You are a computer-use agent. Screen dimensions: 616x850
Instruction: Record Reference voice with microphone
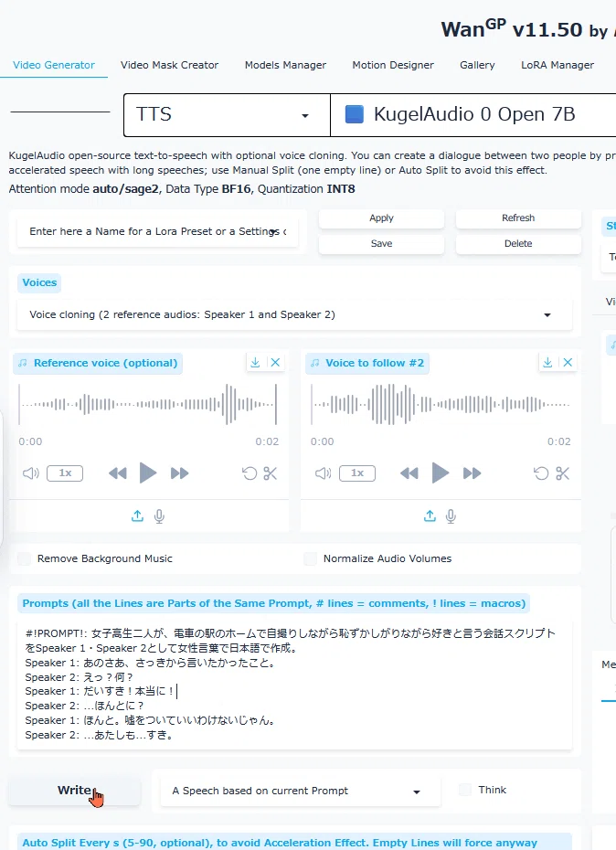pyautogui.click(x=159, y=516)
